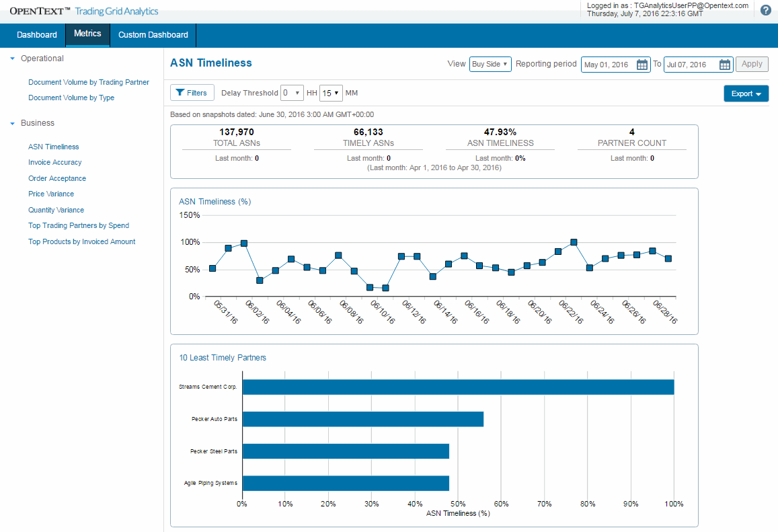The width and height of the screenshot is (778, 532).
Task: Open the help question mark icon
Action: 766,10
